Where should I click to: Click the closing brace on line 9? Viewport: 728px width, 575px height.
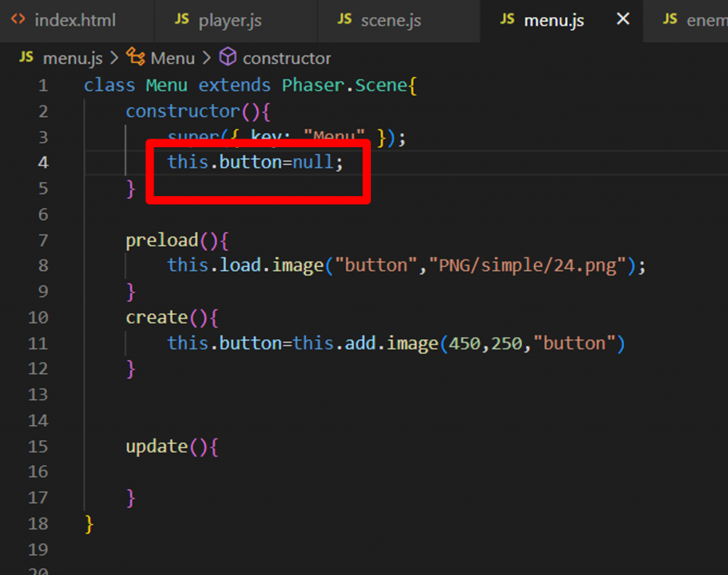point(131,292)
